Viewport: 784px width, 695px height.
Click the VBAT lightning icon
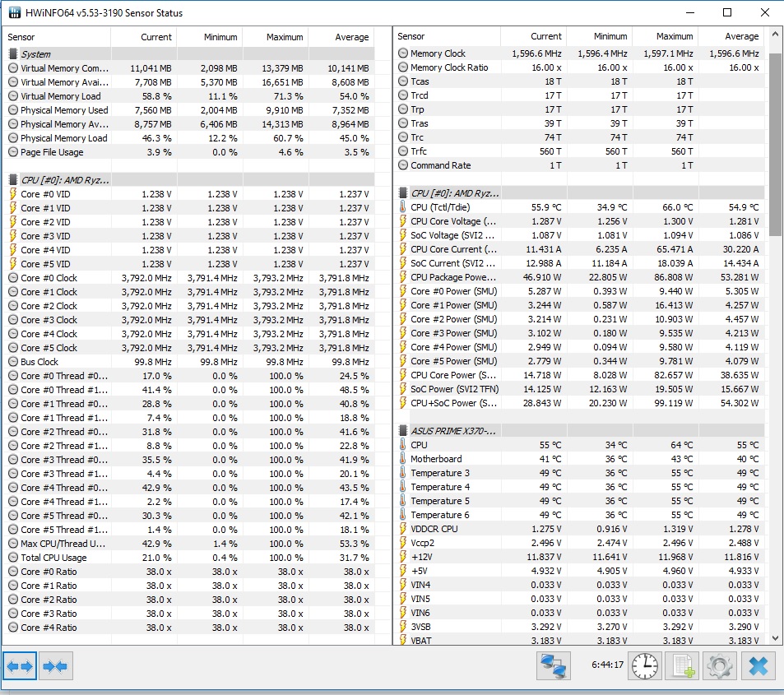click(x=403, y=640)
